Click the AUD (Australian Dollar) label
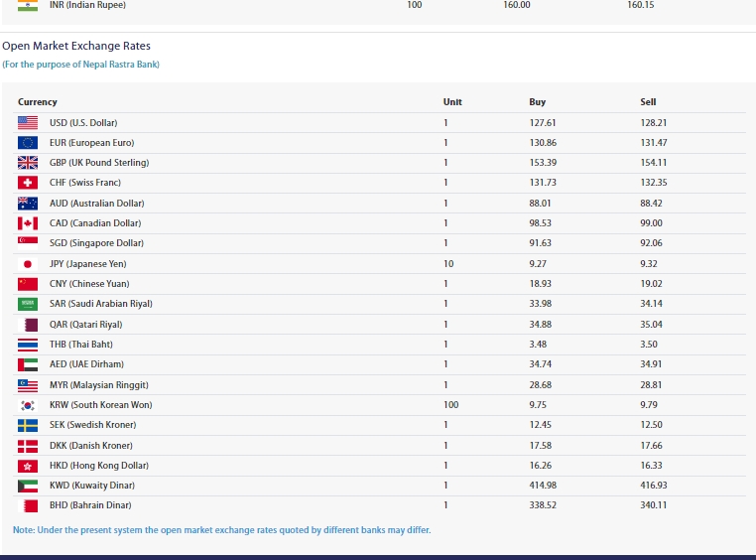Image resolution: width=756 pixels, height=560 pixels. 93,204
